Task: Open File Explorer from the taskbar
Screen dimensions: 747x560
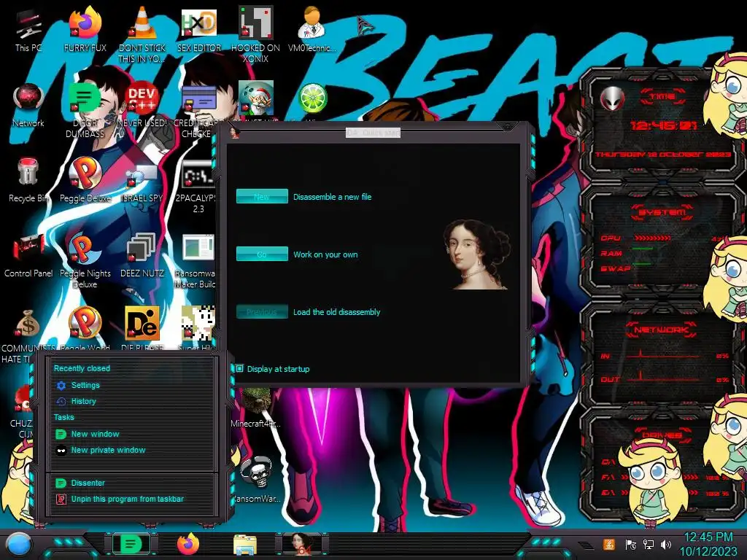Action: (x=245, y=545)
